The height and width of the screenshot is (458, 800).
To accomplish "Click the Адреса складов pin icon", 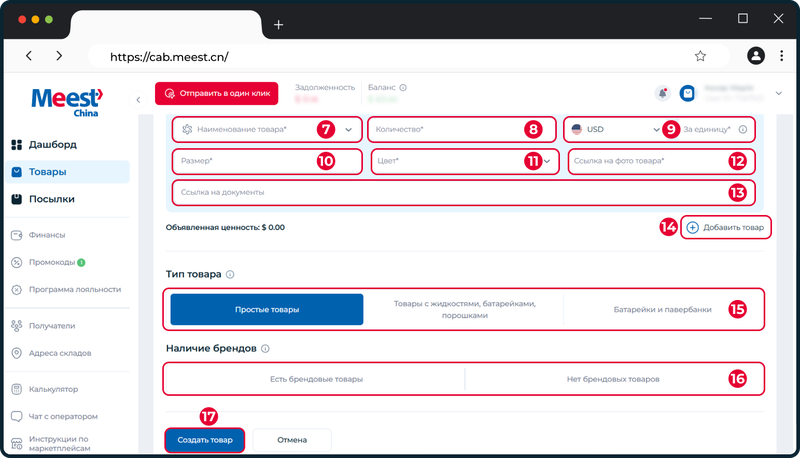I will (x=17, y=353).
